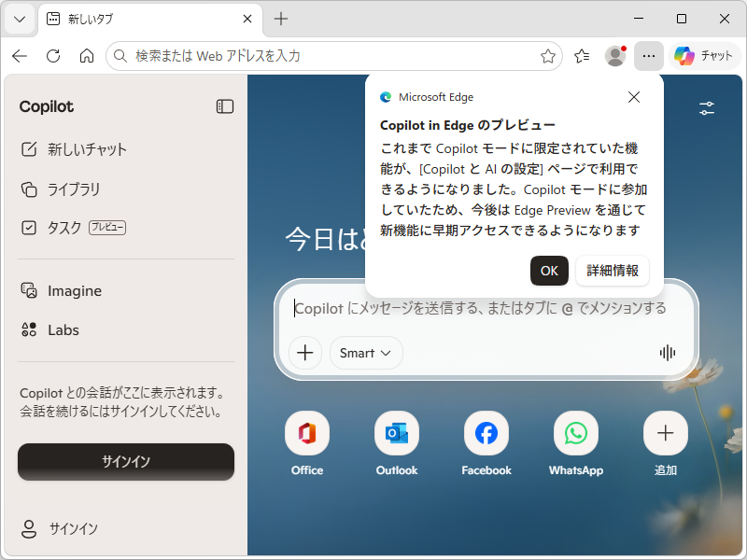Open the tab actions menu chevron
This screenshot has width=747, height=560.
[x=20, y=19]
